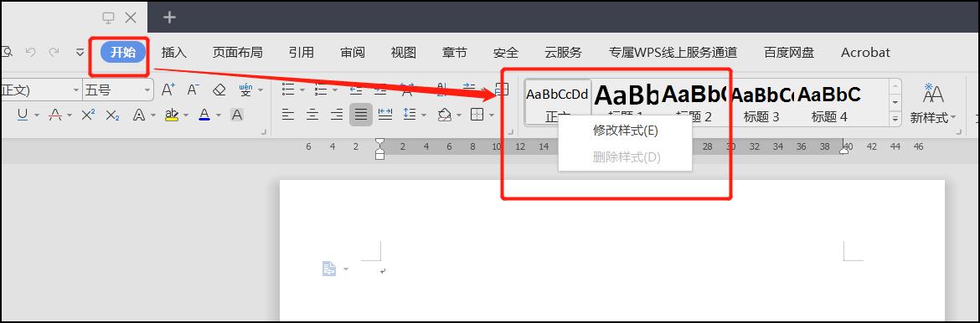The height and width of the screenshot is (323, 980).
Task: Click the paragraph shading bucket icon
Action: (x=445, y=115)
